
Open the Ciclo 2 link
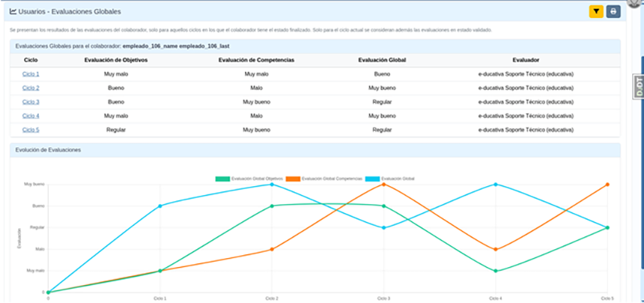[31, 88]
